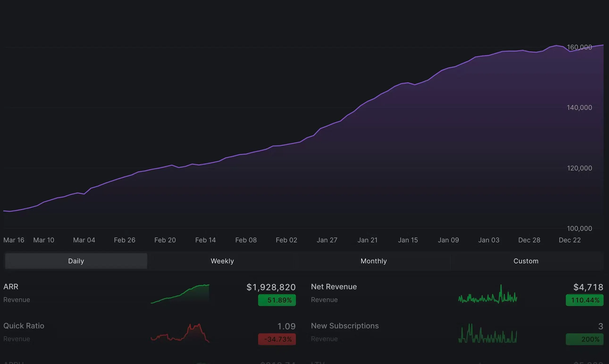Click the Mar 10 date label
The image size is (609, 364).
pyautogui.click(x=44, y=240)
